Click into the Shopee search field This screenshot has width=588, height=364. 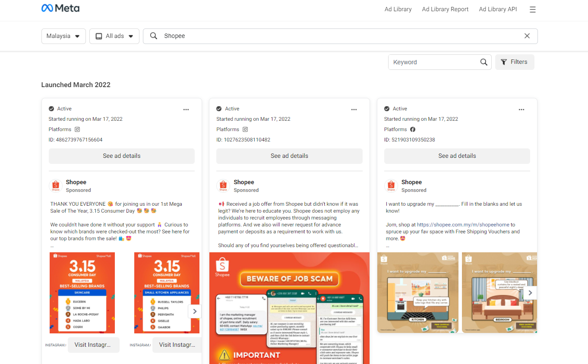coord(340,36)
